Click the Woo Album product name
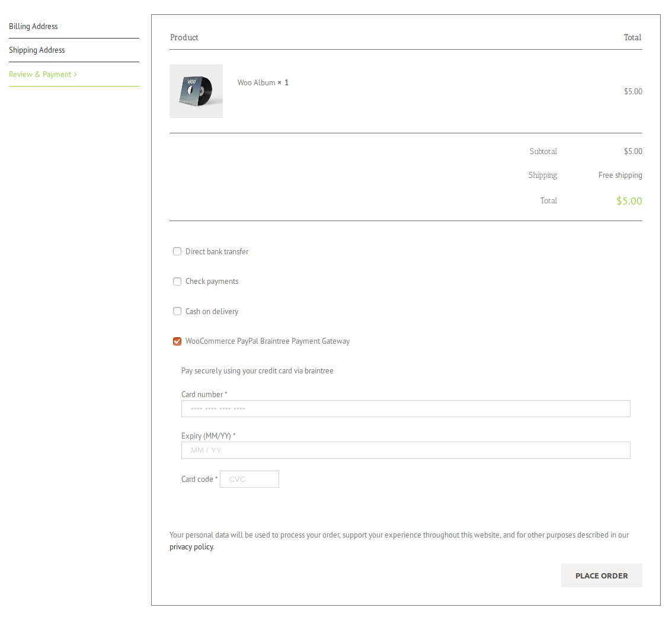The image size is (672, 617). [x=257, y=83]
